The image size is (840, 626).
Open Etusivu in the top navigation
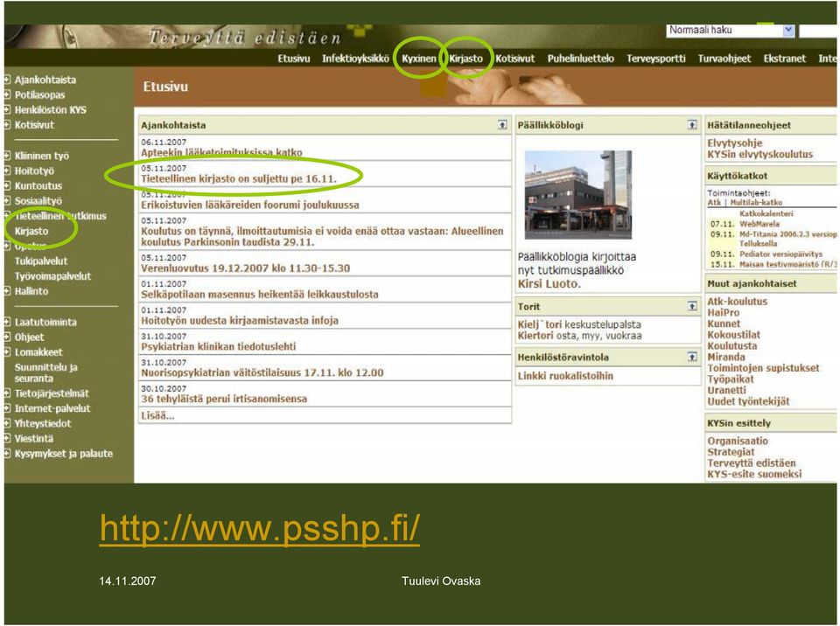tap(294, 59)
